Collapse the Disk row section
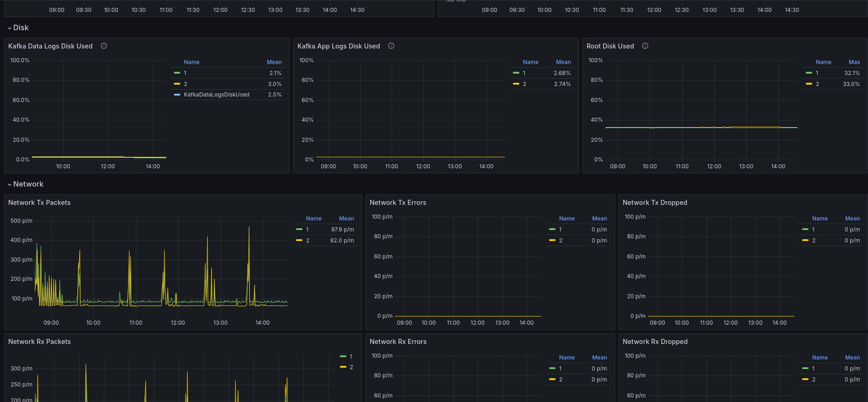 click(x=18, y=28)
